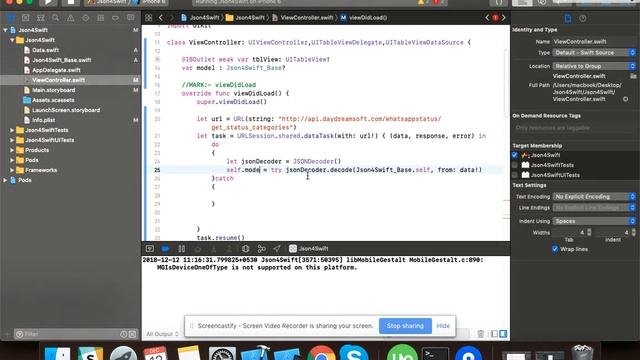The width and height of the screenshot is (640, 360).
Task: Toggle the console pane button
Action: click(x=503, y=334)
